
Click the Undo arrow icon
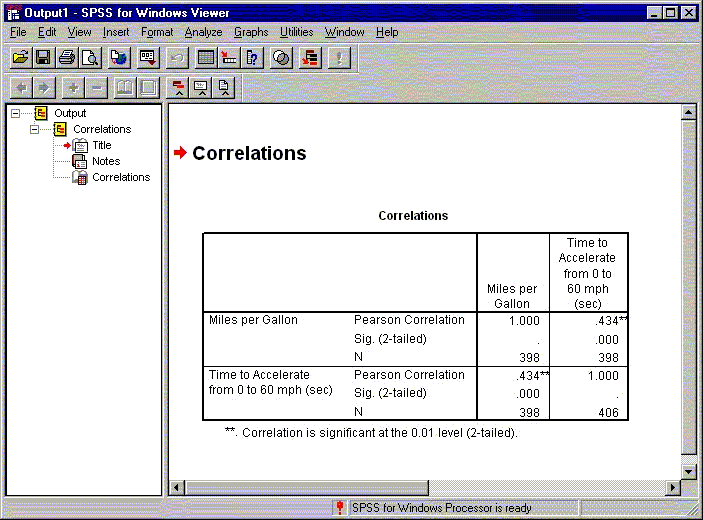(177, 58)
